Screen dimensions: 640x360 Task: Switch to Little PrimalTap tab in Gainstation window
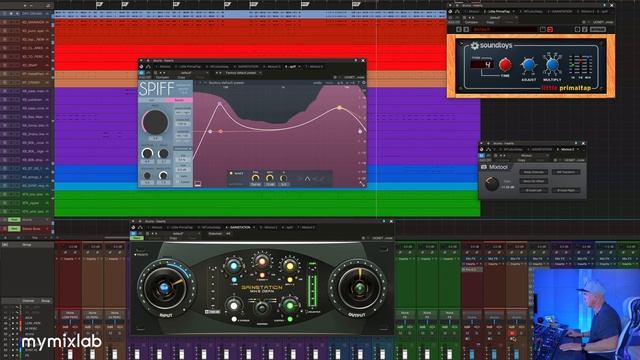click(x=180, y=227)
